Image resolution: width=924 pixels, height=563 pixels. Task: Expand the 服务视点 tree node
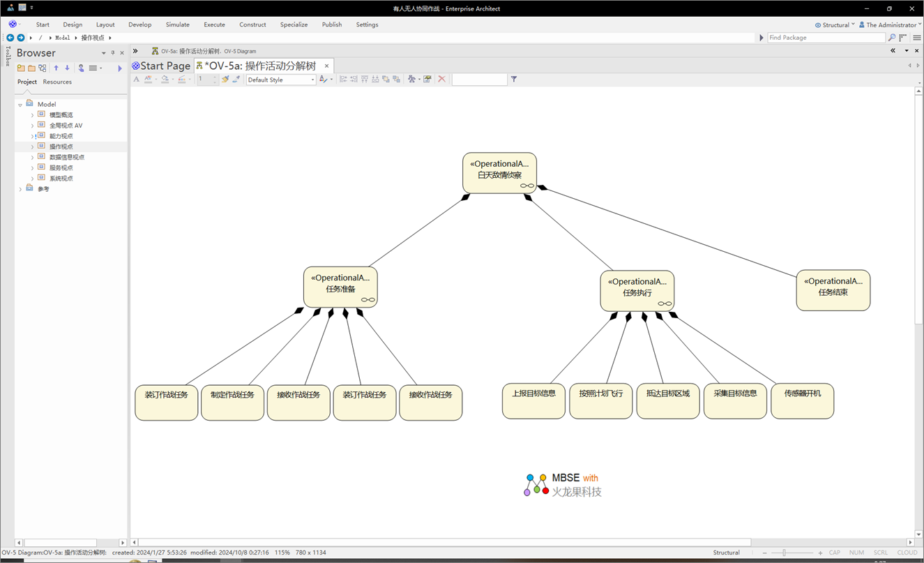tap(32, 168)
